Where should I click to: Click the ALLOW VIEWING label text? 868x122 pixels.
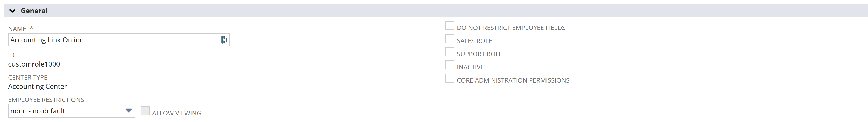coord(177,113)
